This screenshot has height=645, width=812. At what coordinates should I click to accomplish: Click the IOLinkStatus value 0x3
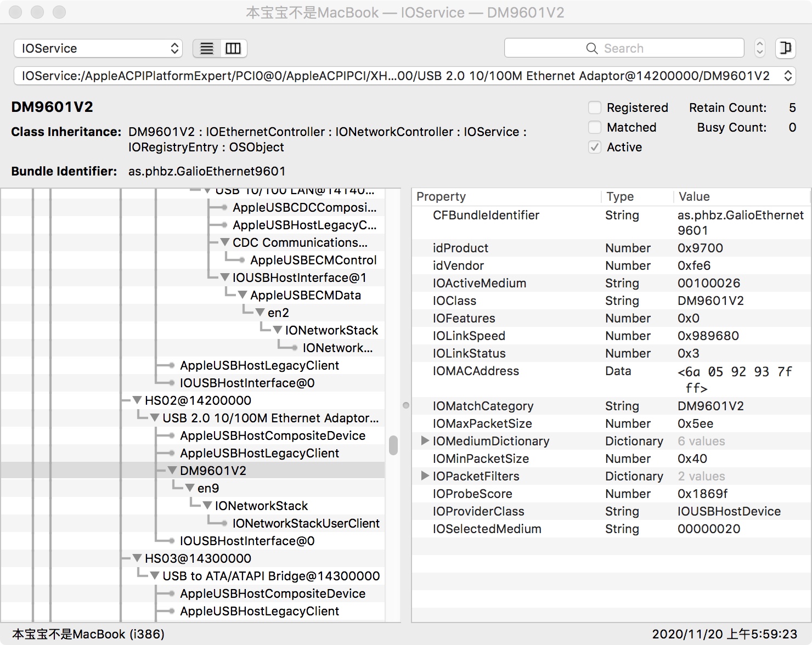689,353
